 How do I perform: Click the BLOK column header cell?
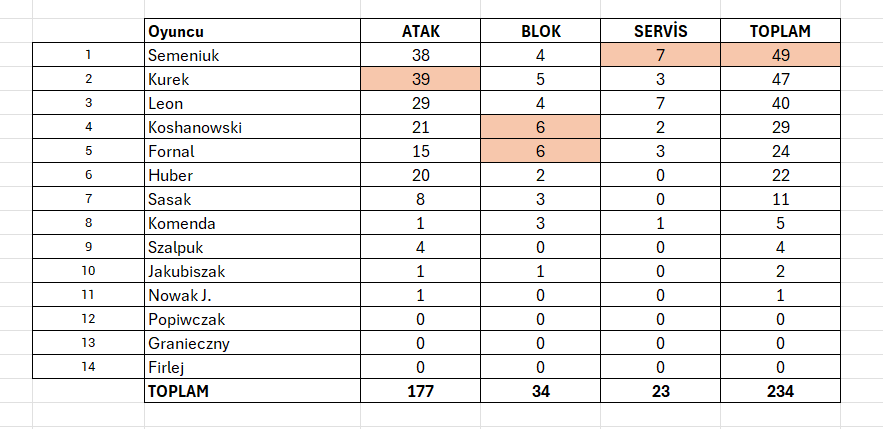[541, 32]
